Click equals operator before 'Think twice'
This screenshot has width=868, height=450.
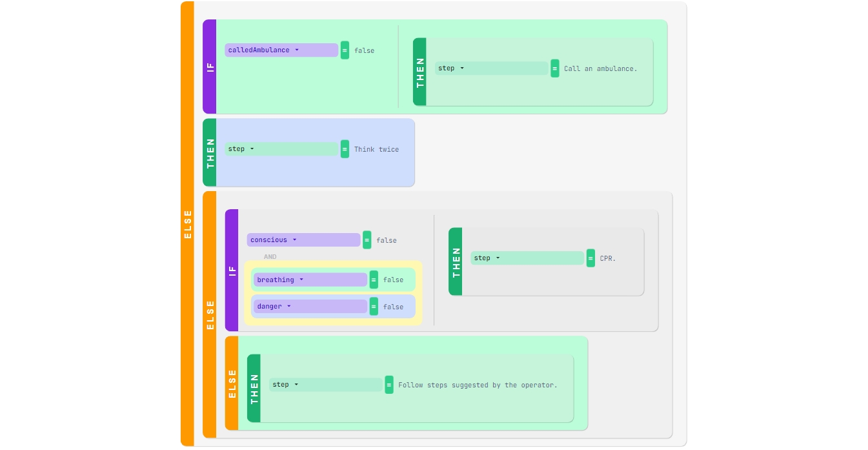(345, 149)
